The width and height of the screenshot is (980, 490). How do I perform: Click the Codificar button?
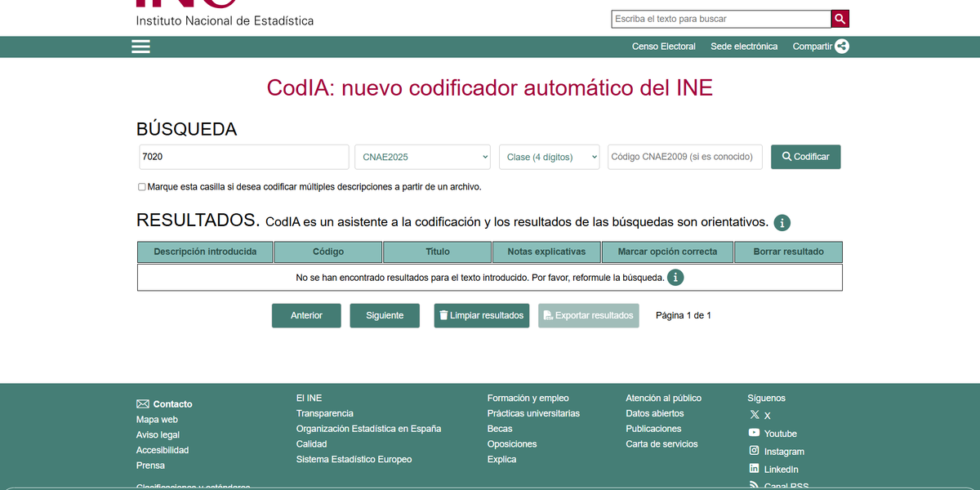pyautogui.click(x=805, y=157)
